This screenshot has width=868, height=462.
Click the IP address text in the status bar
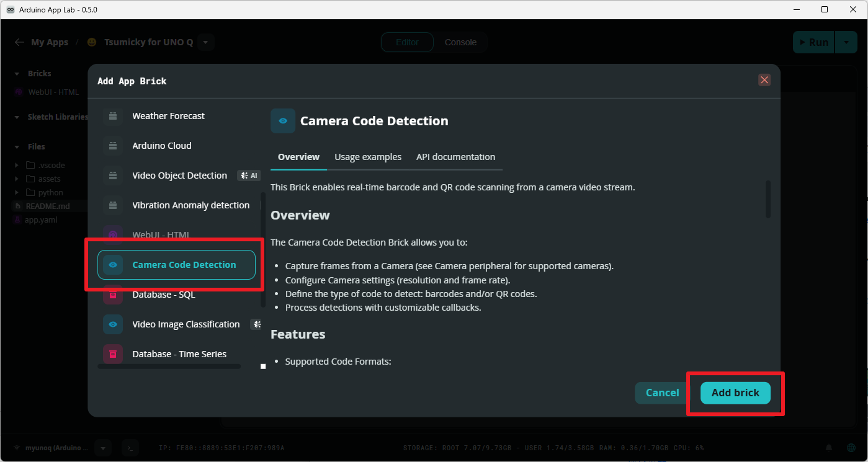tap(221, 448)
